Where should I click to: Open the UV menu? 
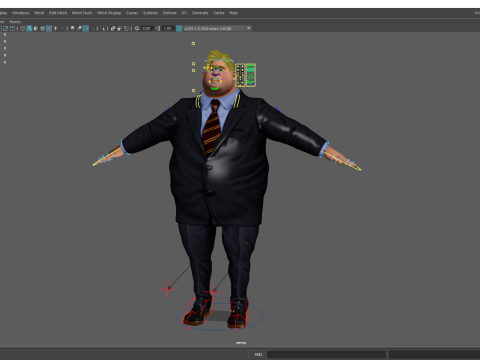tap(184, 13)
